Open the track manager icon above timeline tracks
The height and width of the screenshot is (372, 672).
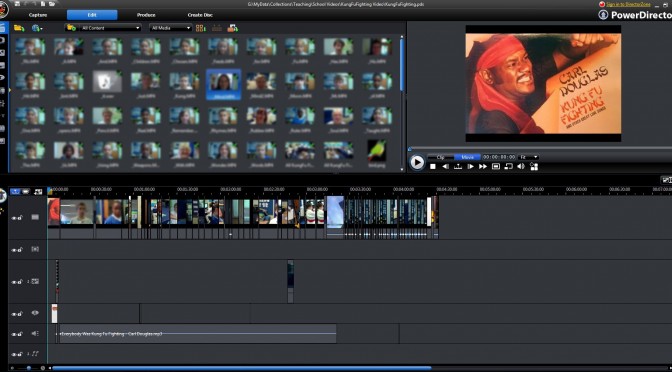38,192
